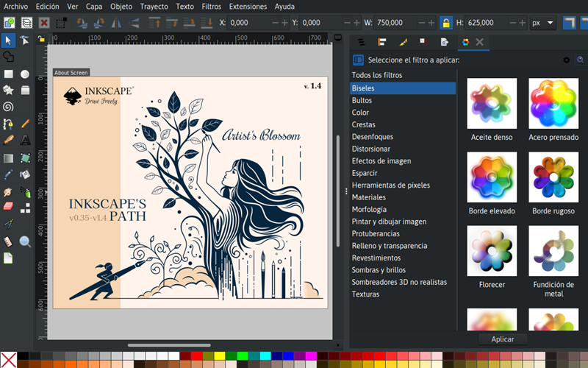Toggle rubberband touch selection mode
The height and width of the screenshot is (368, 588).
point(61,23)
